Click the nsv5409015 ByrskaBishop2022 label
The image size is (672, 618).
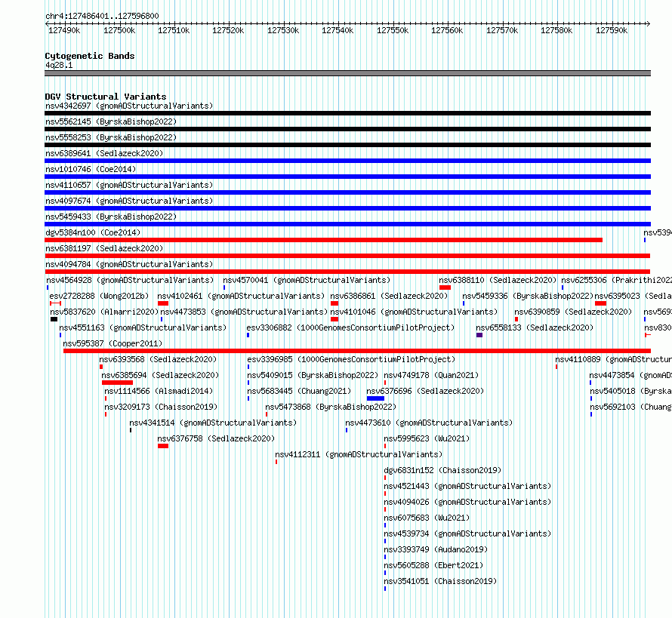pyautogui.click(x=313, y=375)
